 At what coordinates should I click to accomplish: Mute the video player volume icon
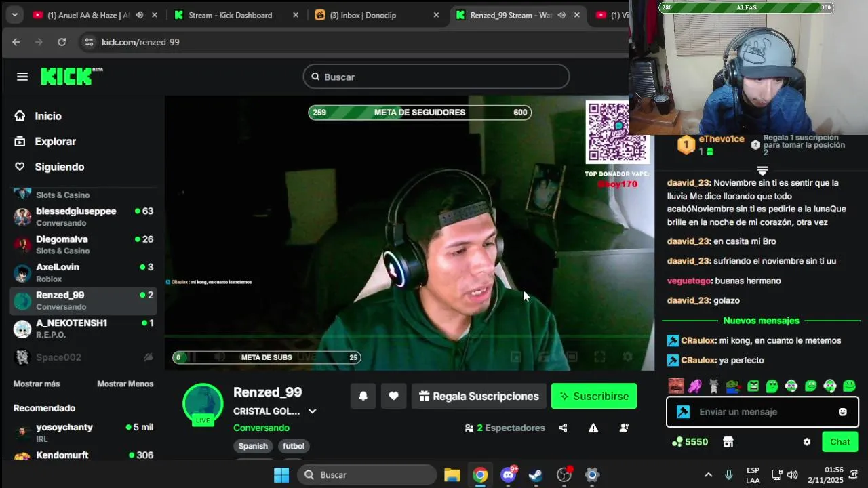pos(219,357)
